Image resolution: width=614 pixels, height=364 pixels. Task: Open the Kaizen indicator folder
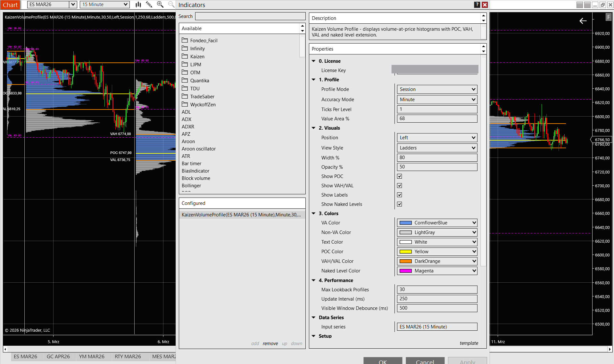[197, 57]
